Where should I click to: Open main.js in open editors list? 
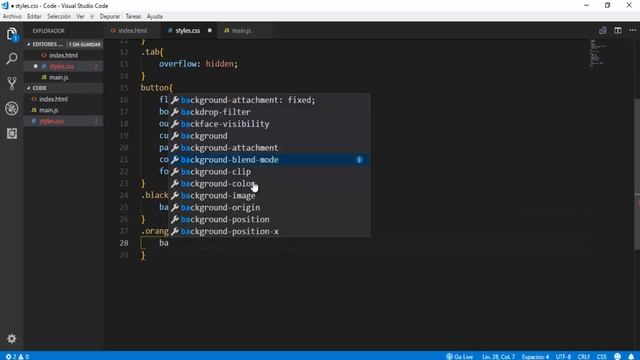click(x=63, y=77)
